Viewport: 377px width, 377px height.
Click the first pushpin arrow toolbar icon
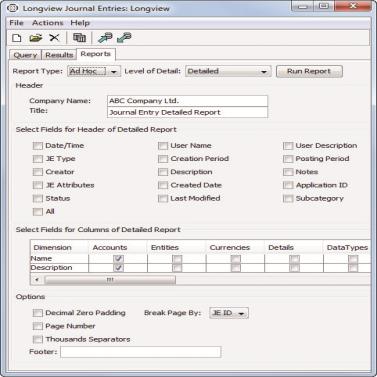point(105,38)
